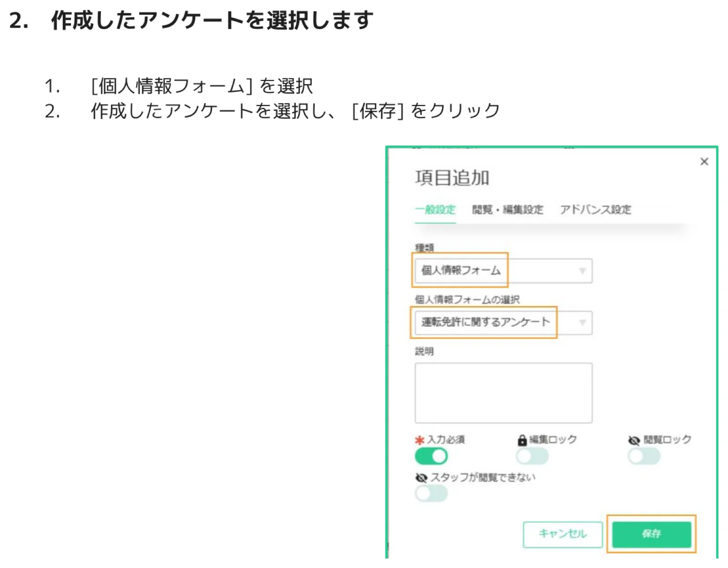Click the 説明 field label
Image resolution: width=728 pixels, height=568 pixels.
click(424, 351)
